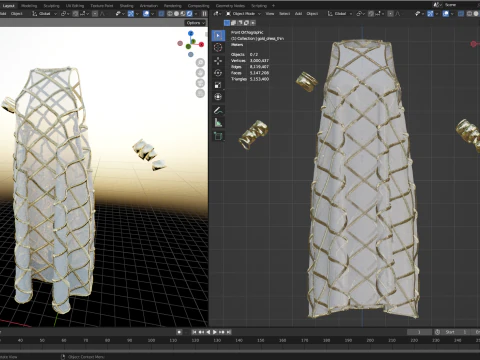
Task: Open snap options dropdown in left viewport
Action: (x=83, y=14)
